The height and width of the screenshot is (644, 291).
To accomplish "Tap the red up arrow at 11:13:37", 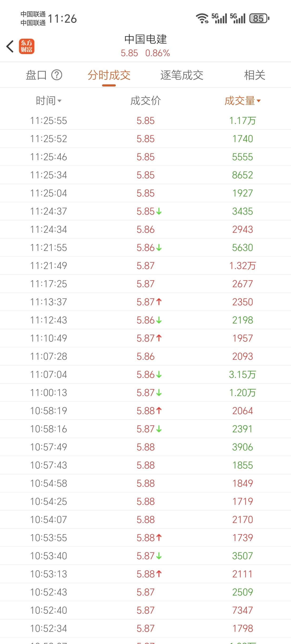I will pyautogui.click(x=159, y=302).
